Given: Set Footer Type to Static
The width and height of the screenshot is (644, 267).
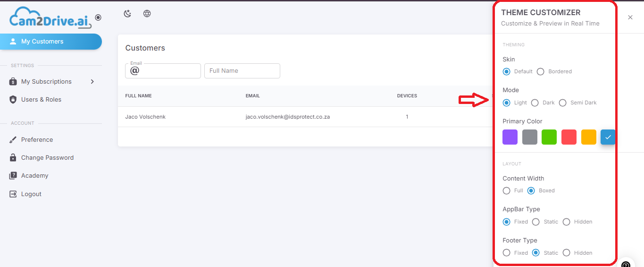Looking at the screenshot, I should pyautogui.click(x=536, y=253).
